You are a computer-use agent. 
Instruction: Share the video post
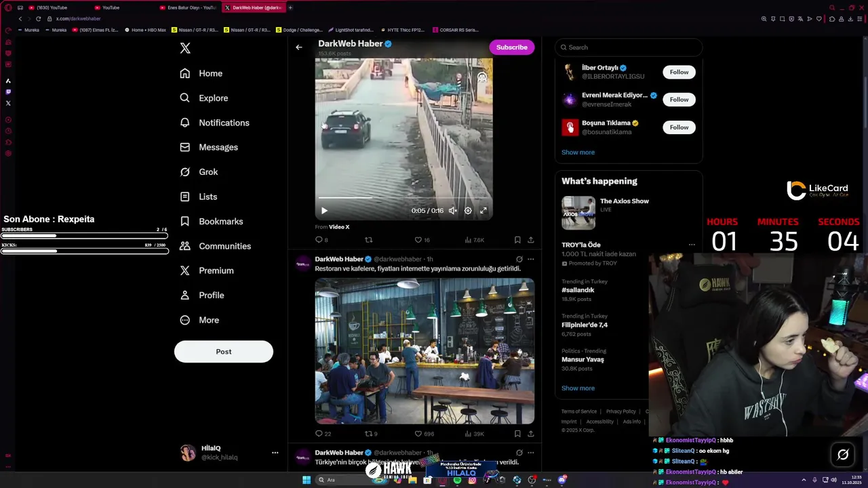[x=531, y=240]
